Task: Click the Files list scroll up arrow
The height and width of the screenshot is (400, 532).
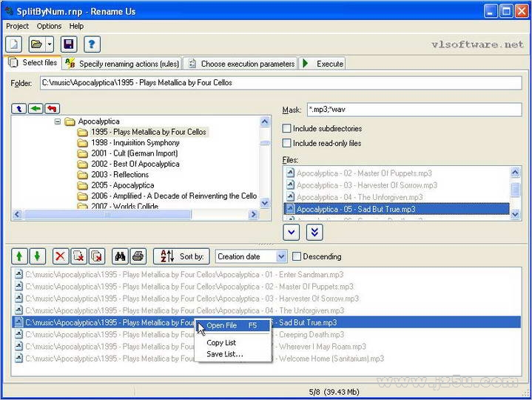Action: (x=516, y=173)
